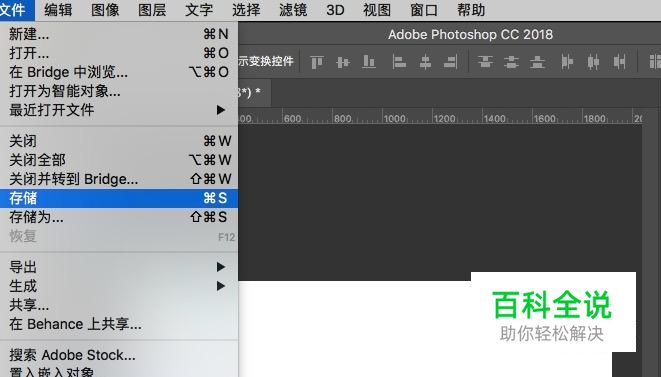Click the Distribute top edges icon
This screenshot has width=661, height=377.
[485, 62]
